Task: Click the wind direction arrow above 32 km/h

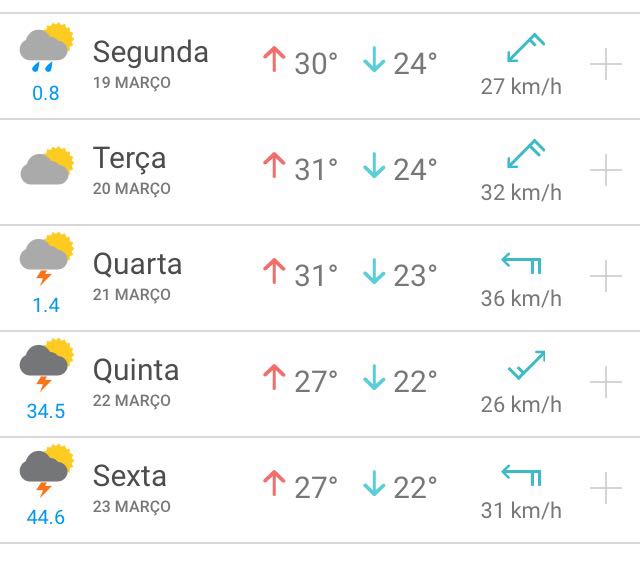Action: tap(525, 155)
